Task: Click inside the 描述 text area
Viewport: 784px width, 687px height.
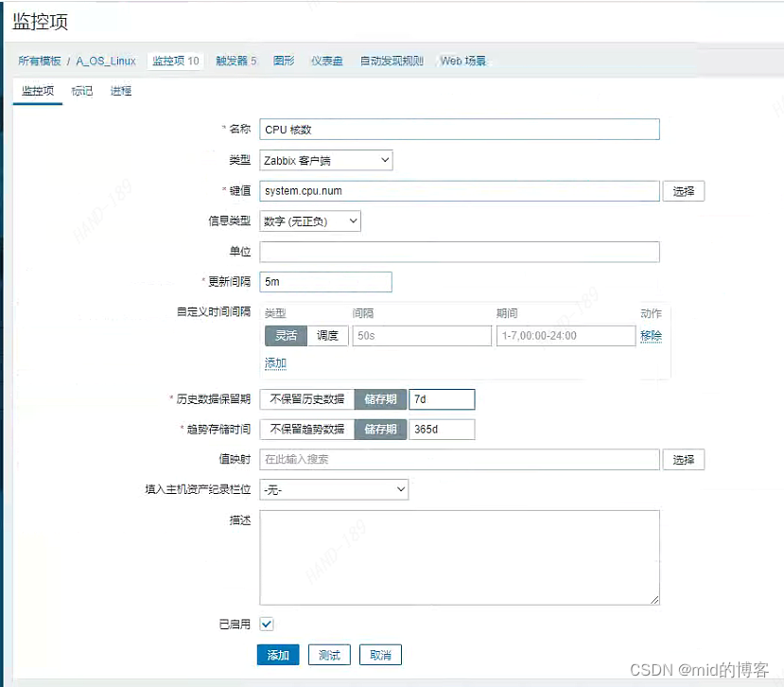Action: [x=460, y=558]
